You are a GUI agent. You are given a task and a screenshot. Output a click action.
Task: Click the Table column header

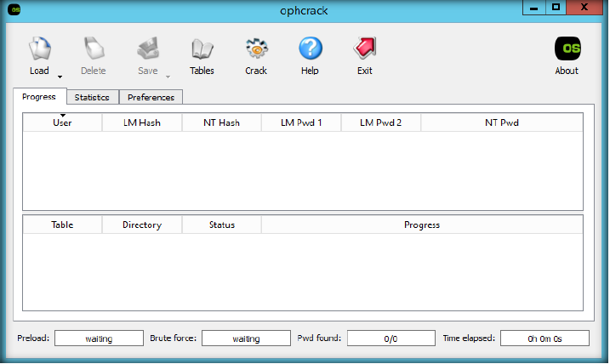coord(62,225)
